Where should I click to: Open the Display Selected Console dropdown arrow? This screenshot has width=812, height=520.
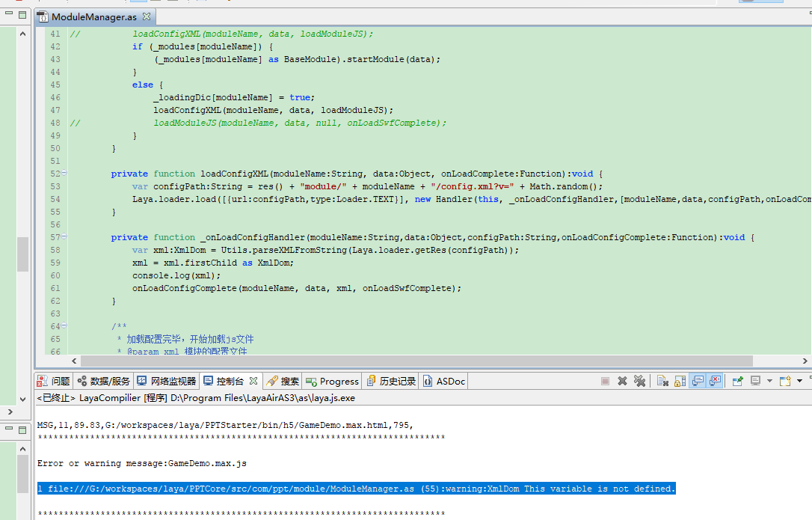point(769,381)
